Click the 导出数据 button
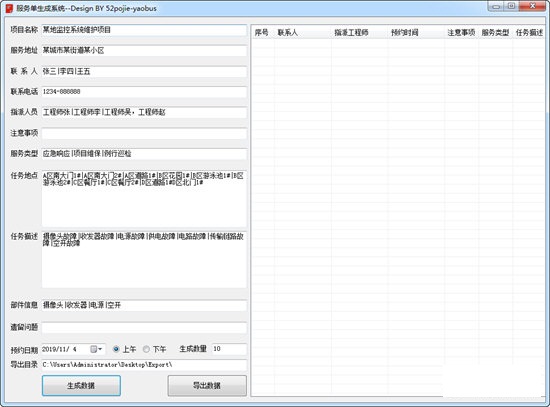This screenshot has height=407, width=550. tap(207, 386)
